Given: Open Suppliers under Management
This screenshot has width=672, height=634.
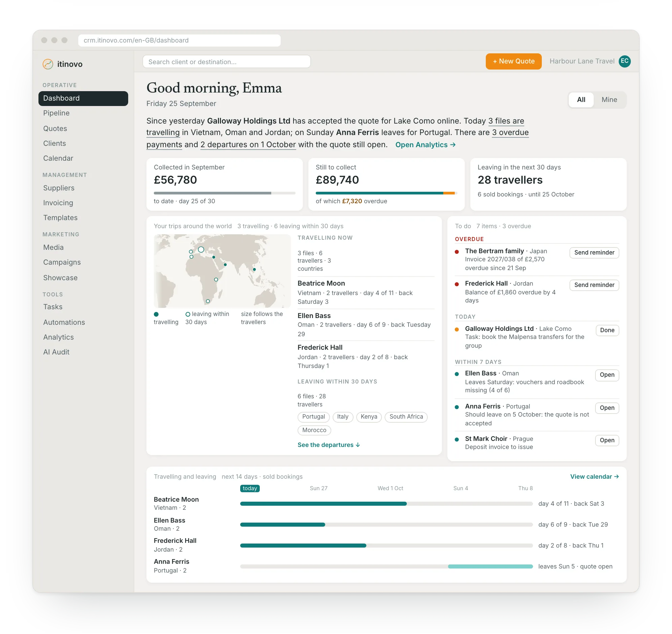Looking at the screenshot, I should click(83, 188).
